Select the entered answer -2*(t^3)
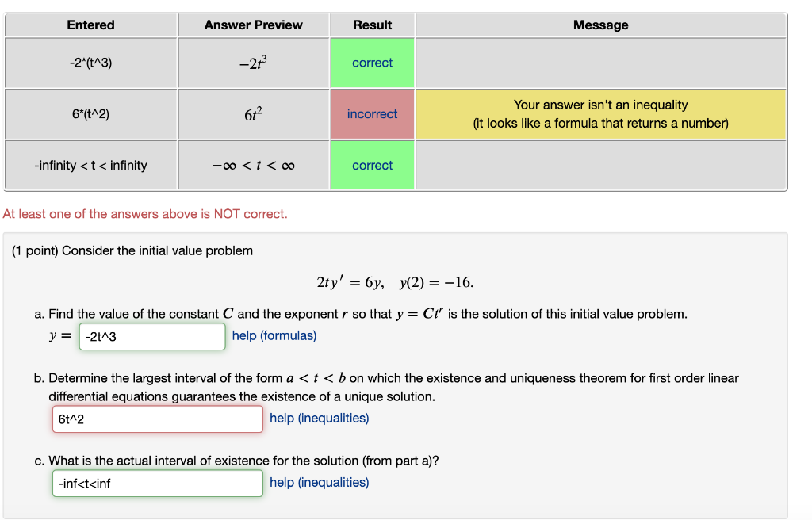 pyautogui.click(x=90, y=63)
